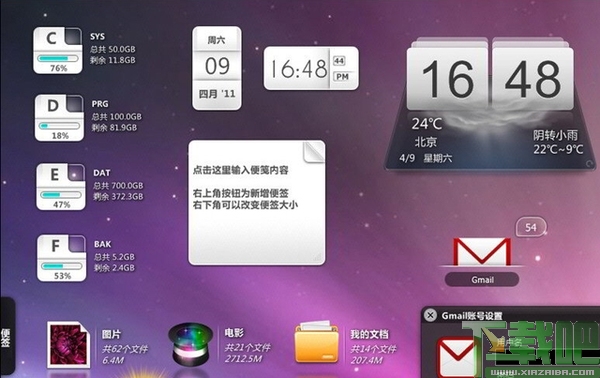Image resolution: width=600 pixels, height=378 pixels.
Task: Click the 总共 5.2GB text for BAK
Action: click(x=114, y=257)
